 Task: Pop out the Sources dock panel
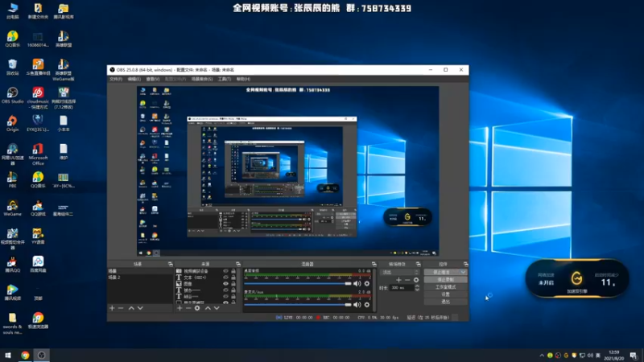[x=237, y=265]
